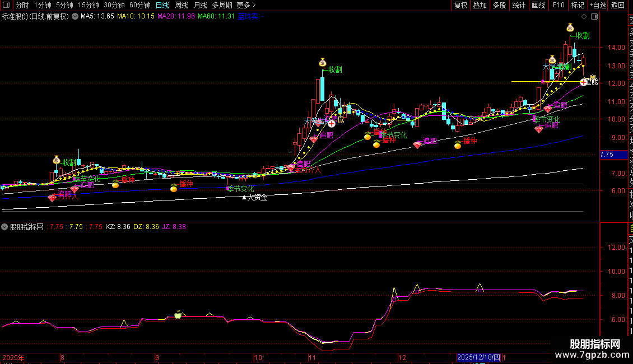Select the 日线 daily tab
The height and width of the screenshot is (364, 633).
pyautogui.click(x=162, y=5)
